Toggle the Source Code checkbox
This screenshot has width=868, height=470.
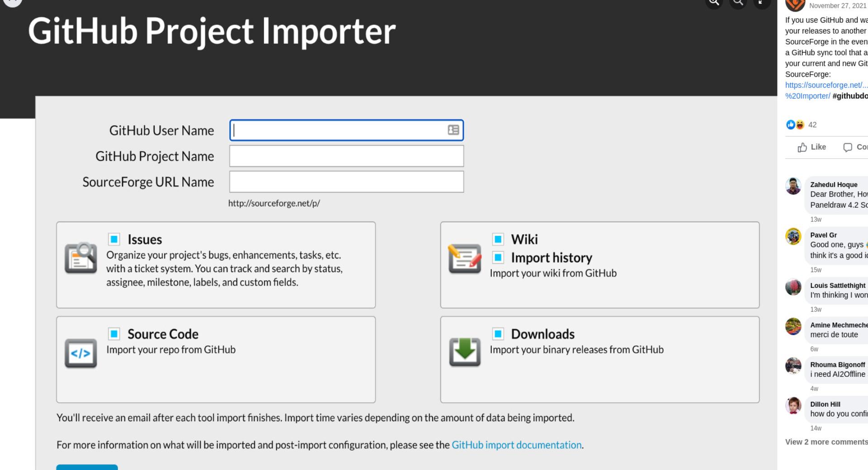coord(114,334)
